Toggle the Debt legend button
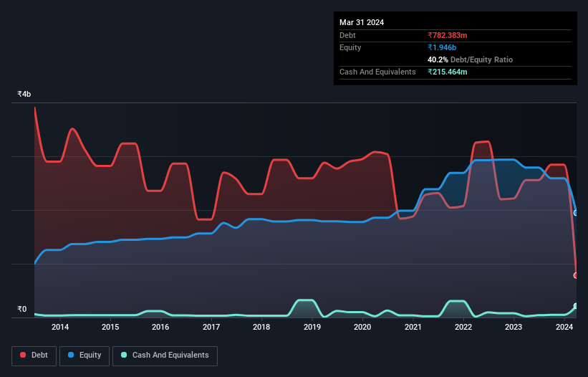This screenshot has width=588, height=377. pyautogui.click(x=34, y=355)
